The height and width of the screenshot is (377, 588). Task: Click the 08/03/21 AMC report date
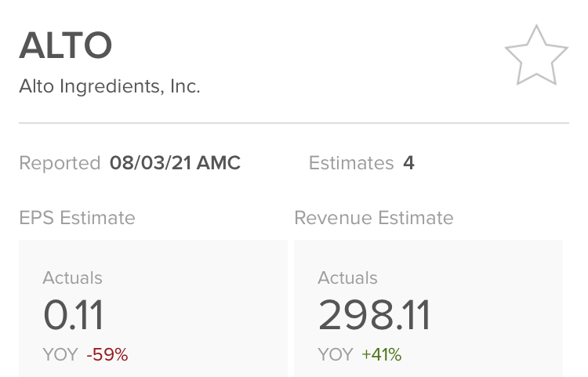175,163
